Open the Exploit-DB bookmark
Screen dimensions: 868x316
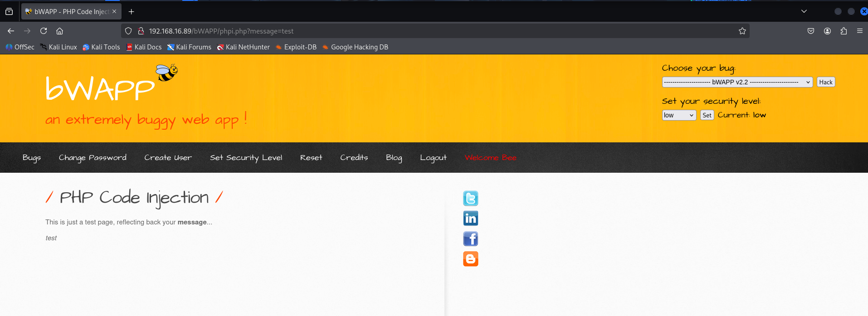click(x=296, y=47)
